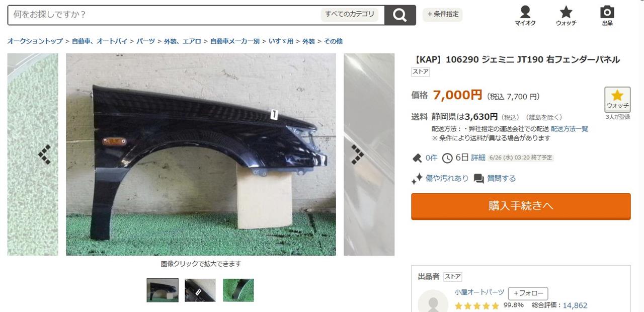Open 配送方法一覧 link
The width and height of the screenshot is (644, 312).
(570, 129)
